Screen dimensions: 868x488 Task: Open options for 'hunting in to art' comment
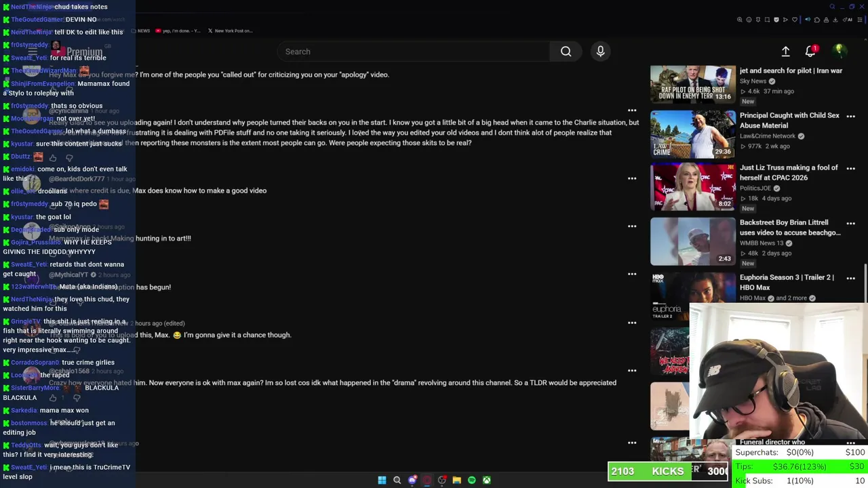(632, 226)
